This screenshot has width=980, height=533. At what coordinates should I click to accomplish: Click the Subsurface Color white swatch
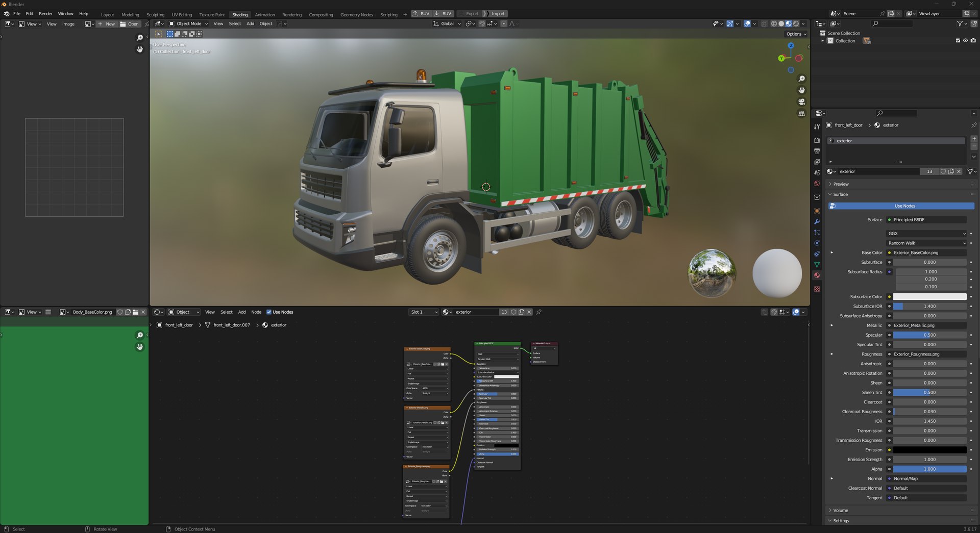[x=929, y=297]
